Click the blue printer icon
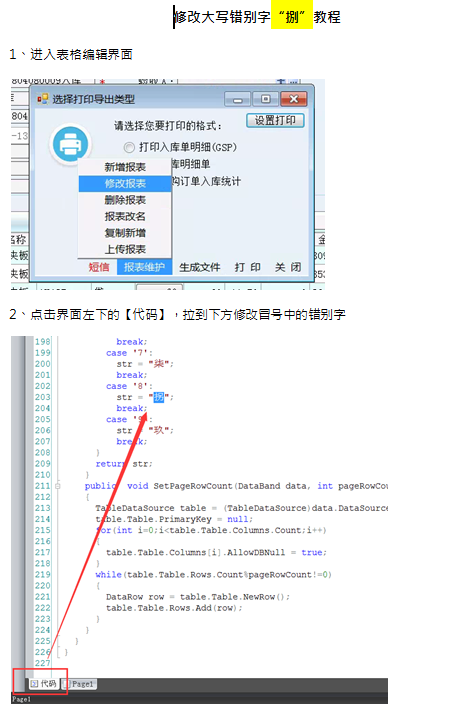Viewport: 474px width, 721px height. click(x=70, y=144)
